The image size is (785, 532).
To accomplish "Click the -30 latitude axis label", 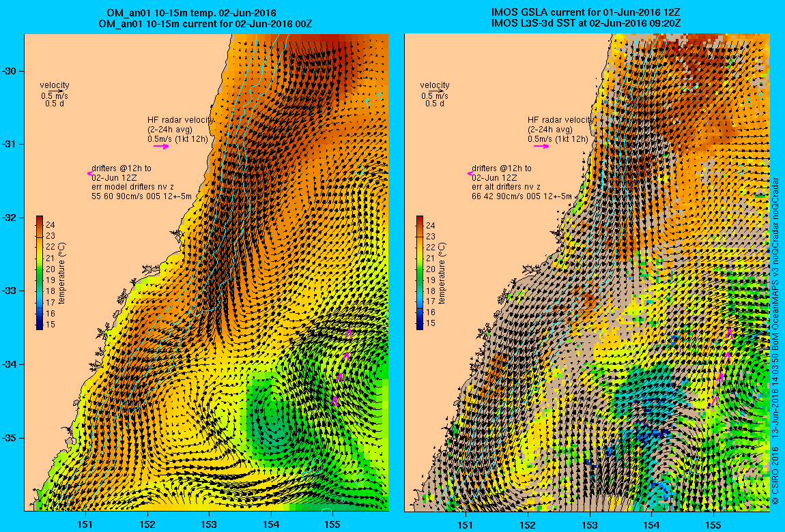I will [10, 71].
